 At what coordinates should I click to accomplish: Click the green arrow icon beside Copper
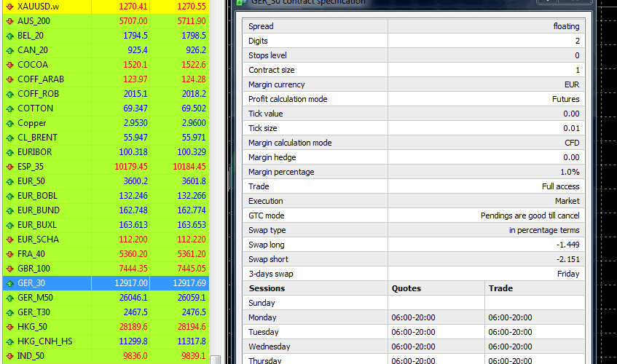coord(10,123)
